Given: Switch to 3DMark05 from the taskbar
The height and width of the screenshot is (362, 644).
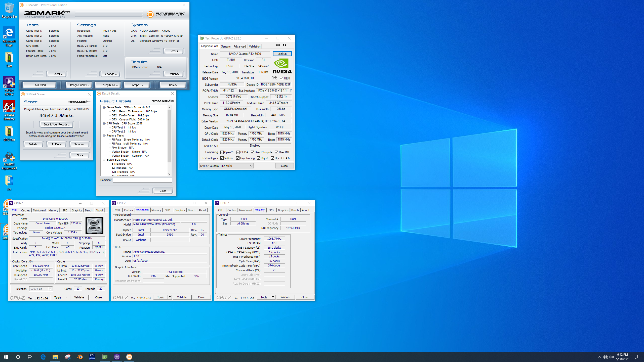Looking at the screenshot, I should click(x=129, y=357).
